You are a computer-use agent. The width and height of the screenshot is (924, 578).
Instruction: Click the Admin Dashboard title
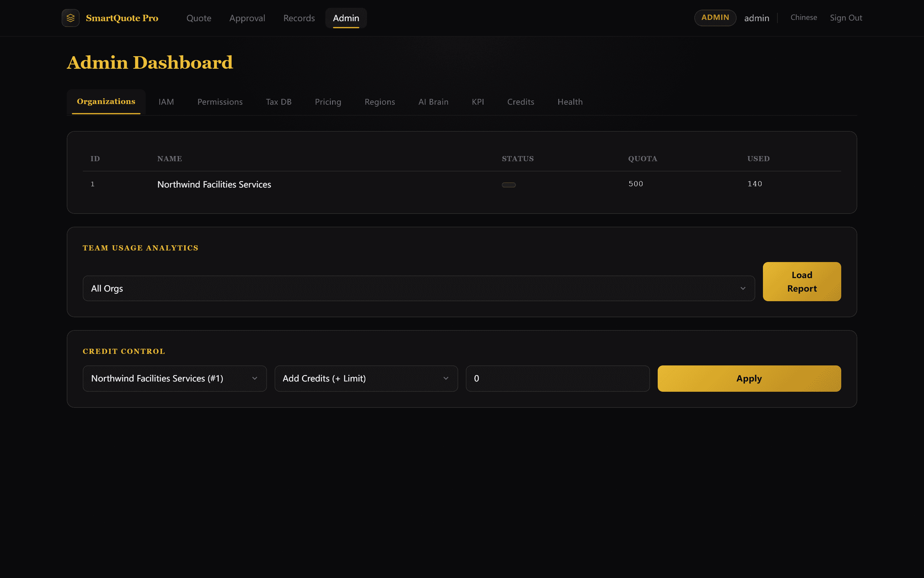click(150, 62)
